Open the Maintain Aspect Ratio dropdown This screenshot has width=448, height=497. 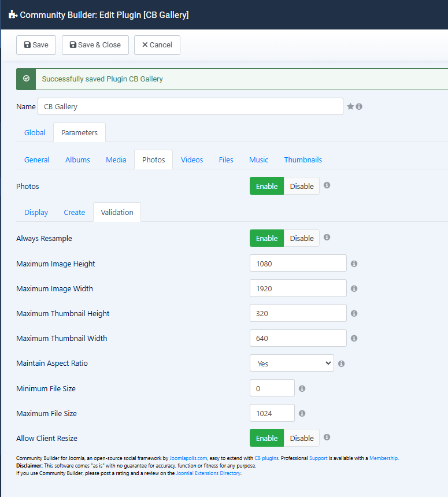292,364
